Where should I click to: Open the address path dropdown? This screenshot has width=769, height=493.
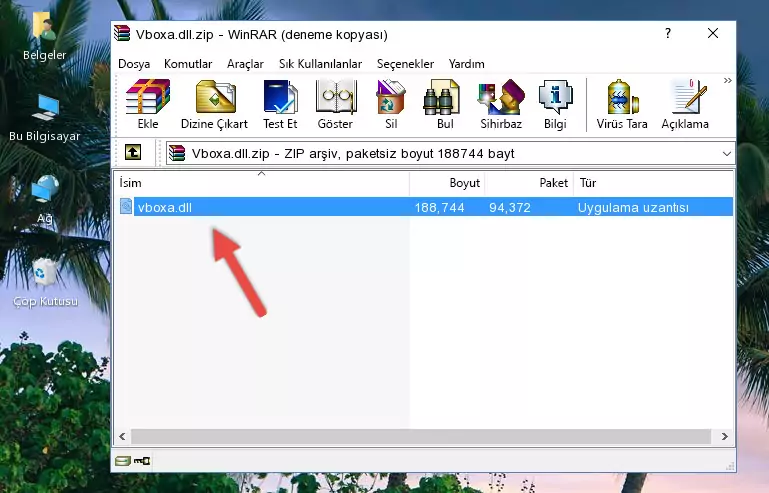coord(726,154)
